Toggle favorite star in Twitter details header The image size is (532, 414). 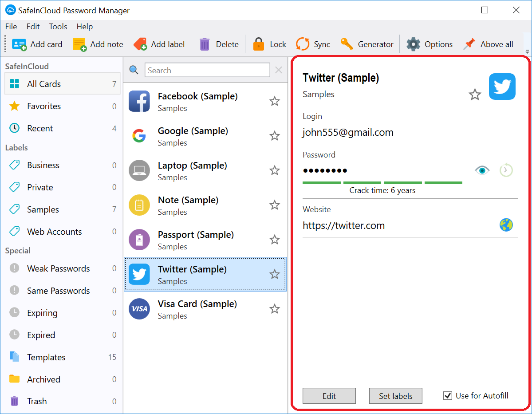pyautogui.click(x=475, y=95)
